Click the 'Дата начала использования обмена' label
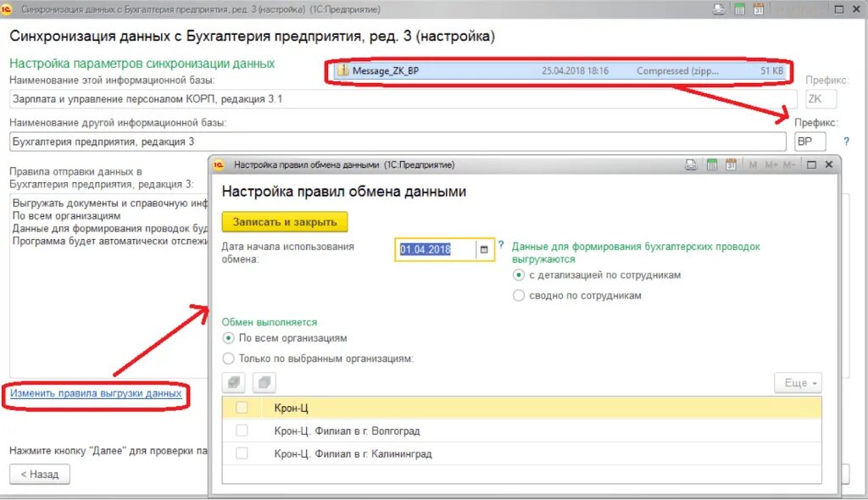 (x=288, y=253)
